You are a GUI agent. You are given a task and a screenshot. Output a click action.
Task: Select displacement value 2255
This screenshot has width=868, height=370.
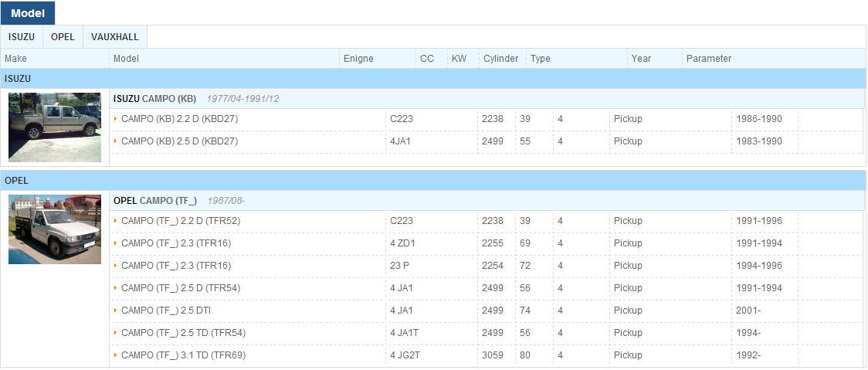click(493, 243)
